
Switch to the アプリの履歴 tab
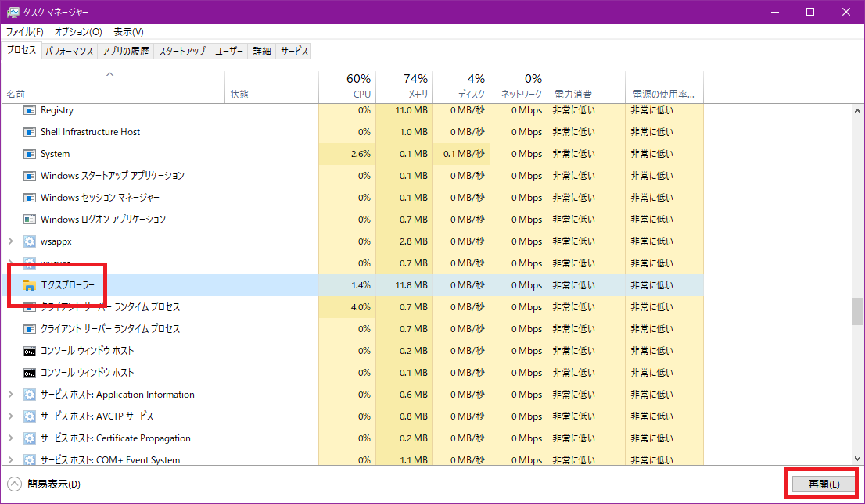click(x=126, y=52)
